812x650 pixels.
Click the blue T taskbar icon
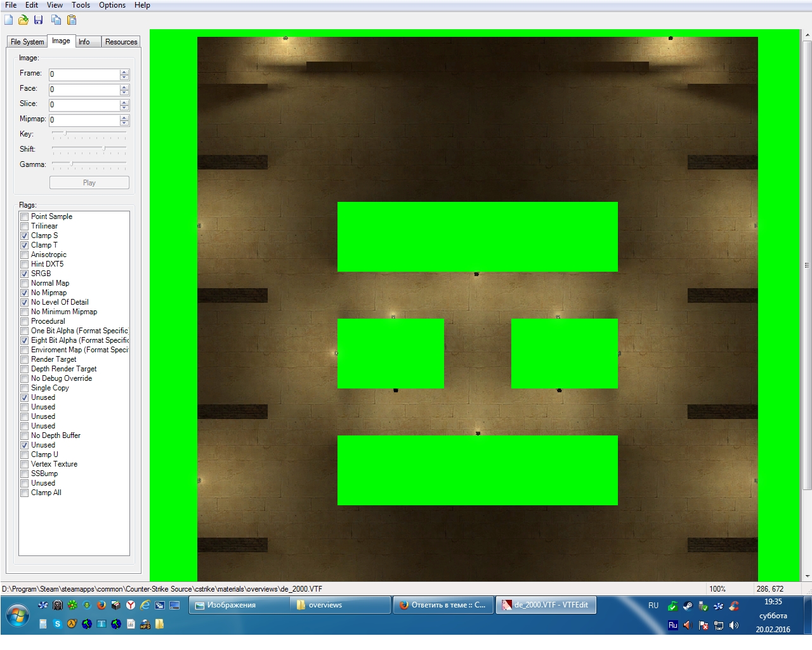point(101,624)
